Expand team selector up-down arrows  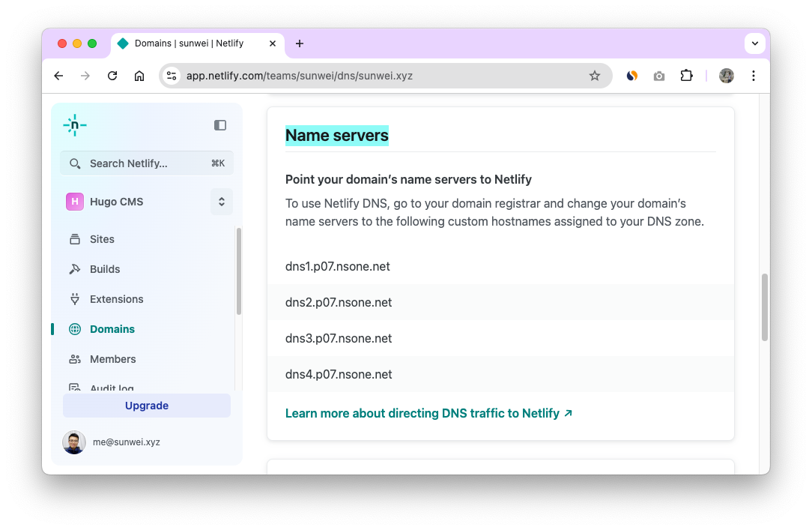click(x=222, y=202)
